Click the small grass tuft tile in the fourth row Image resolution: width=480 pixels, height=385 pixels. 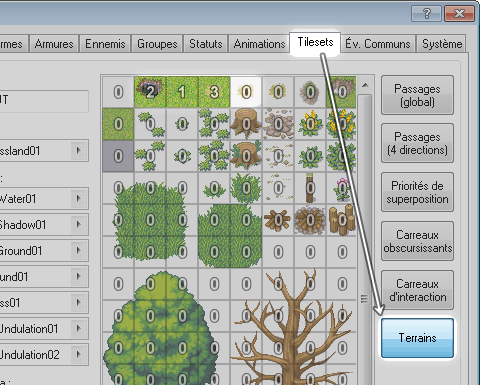point(214,188)
